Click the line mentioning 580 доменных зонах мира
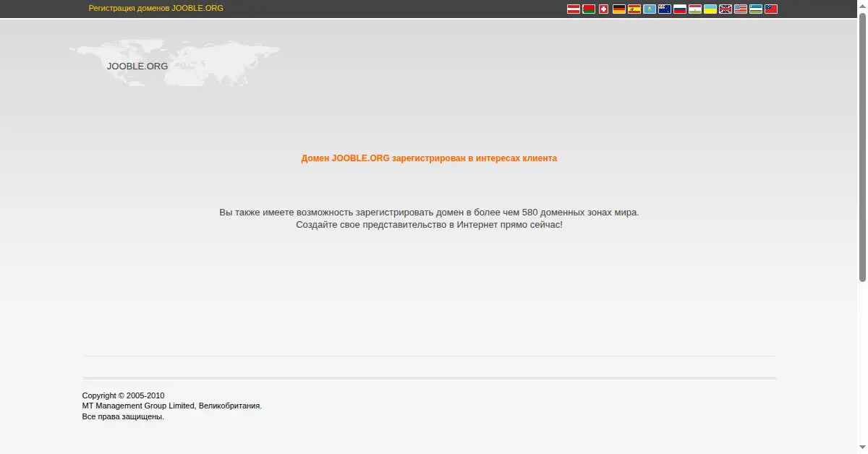Image resolution: width=868 pixels, height=454 pixels. [x=429, y=213]
